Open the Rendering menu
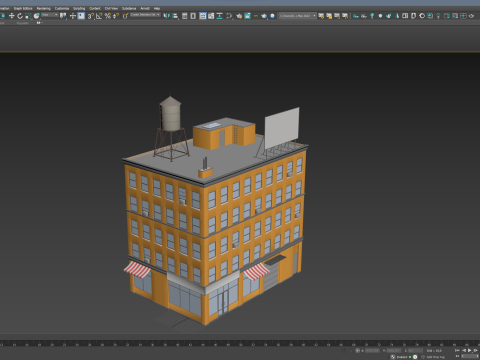The height and width of the screenshot is (360, 480). click(x=44, y=8)
